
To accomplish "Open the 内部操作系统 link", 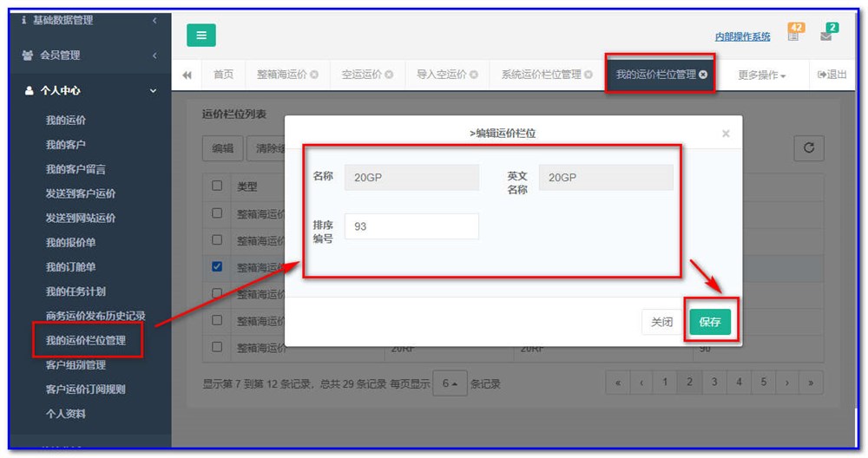I will 742,36.
